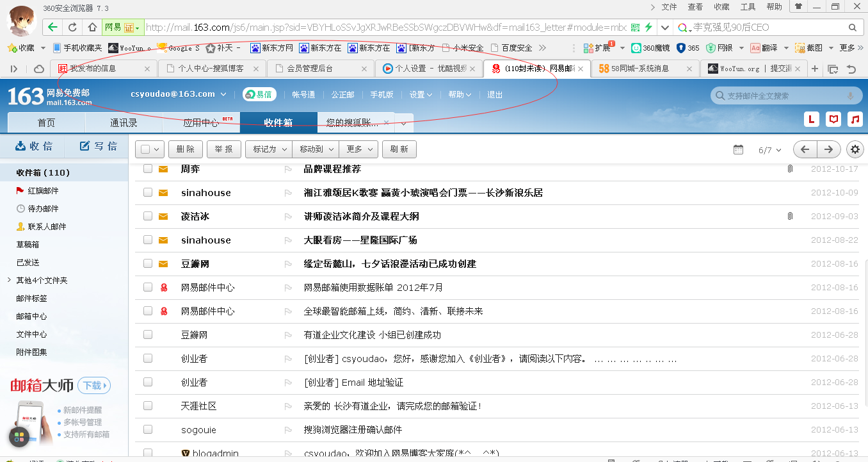
Task: Click the search magnifier in the browser search box
Action: (x=852, y=28)
